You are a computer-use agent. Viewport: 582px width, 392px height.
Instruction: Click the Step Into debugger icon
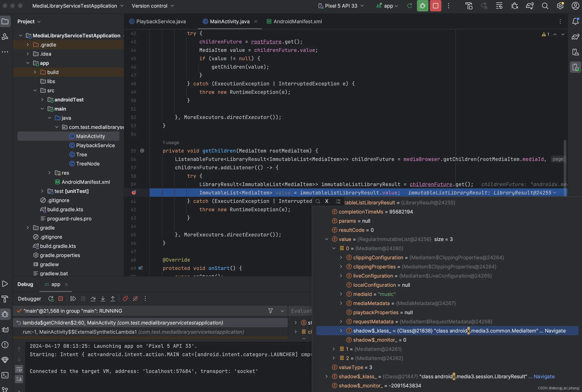[x=103, y=298]
